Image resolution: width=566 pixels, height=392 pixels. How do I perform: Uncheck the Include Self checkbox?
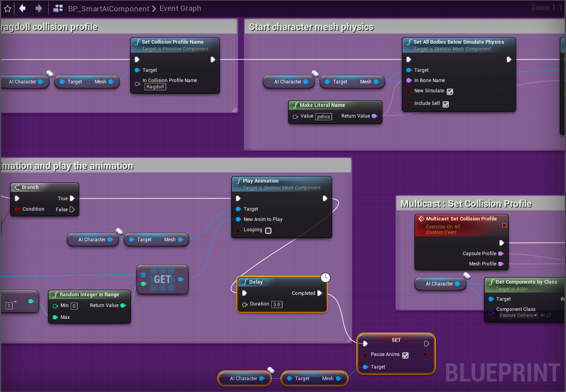pyautogui.click(x=446, y=104)
